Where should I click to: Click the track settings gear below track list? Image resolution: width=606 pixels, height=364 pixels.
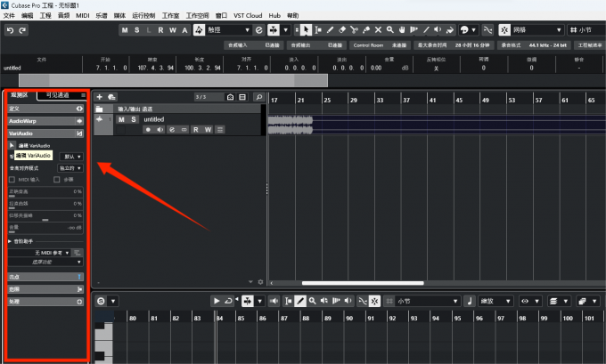(x=260, y=282)
